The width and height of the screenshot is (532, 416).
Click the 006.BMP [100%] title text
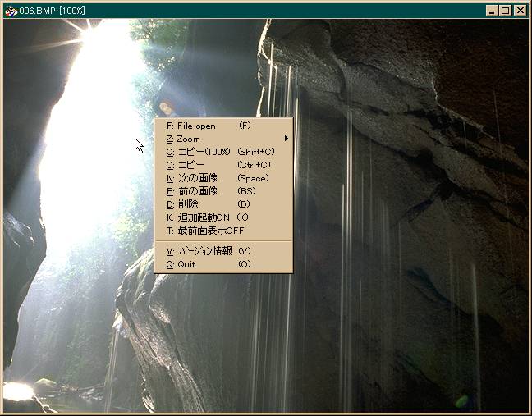(52, 11)
